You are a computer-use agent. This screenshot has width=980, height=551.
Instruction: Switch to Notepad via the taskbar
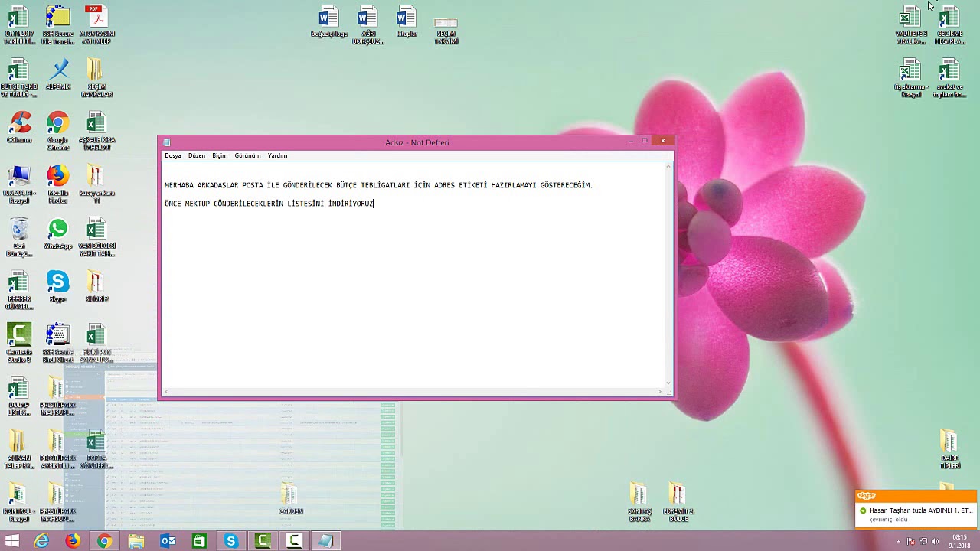pyautogui.click(x=325, y=541)
